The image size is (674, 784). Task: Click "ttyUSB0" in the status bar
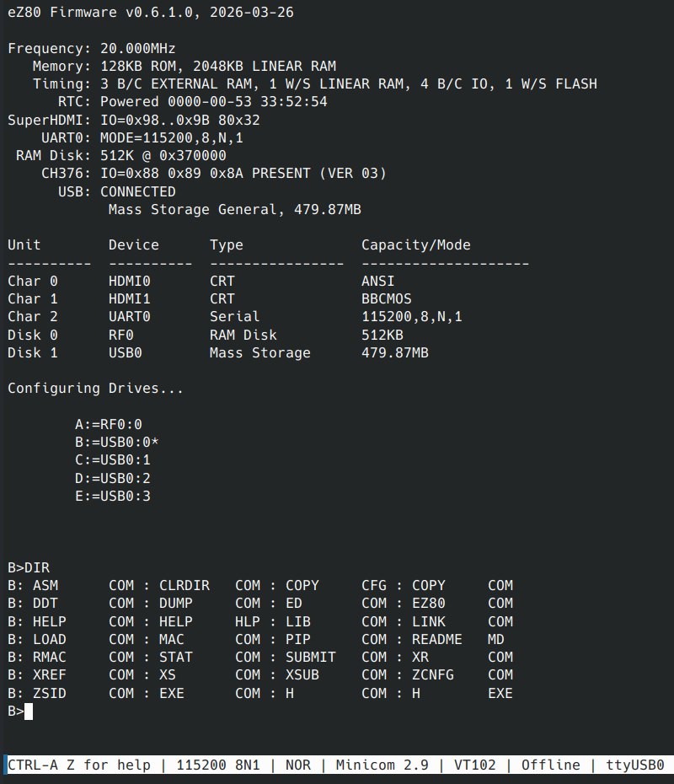coord(635,765)
